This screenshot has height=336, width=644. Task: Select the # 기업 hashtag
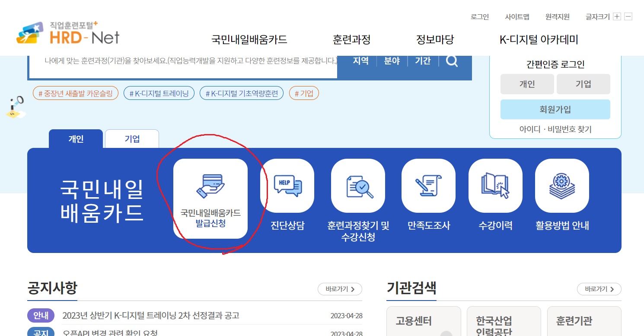click(304, 93)
